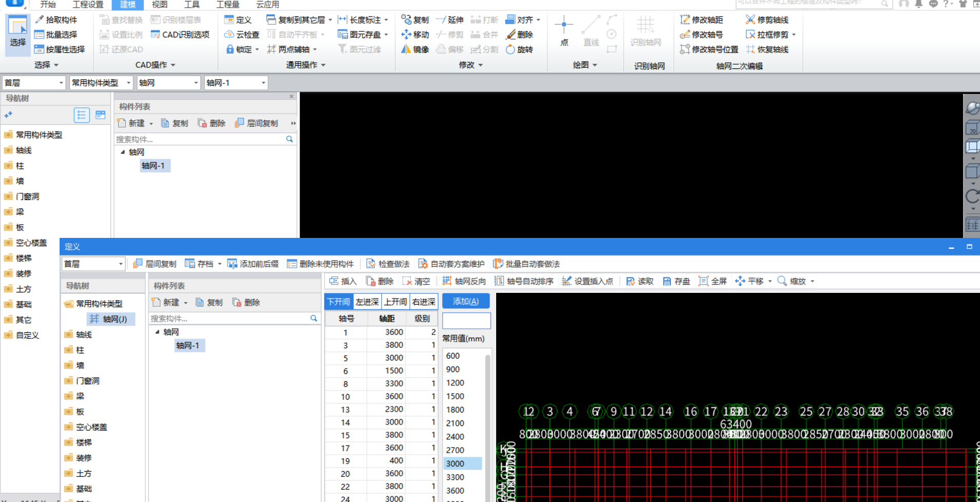Open the 云应用 ribbon tab
The height and width of the screenshot is (502, 980).
[268, 5]
